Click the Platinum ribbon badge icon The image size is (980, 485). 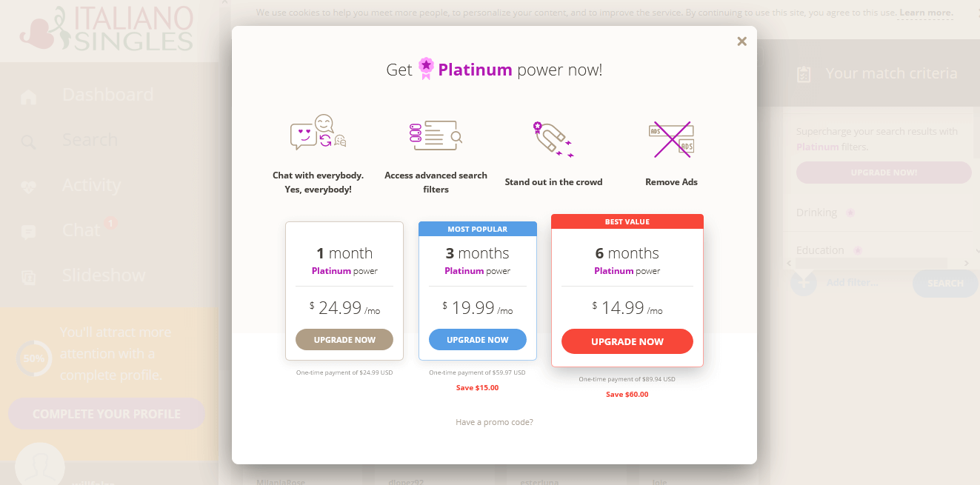pos(425,69)
